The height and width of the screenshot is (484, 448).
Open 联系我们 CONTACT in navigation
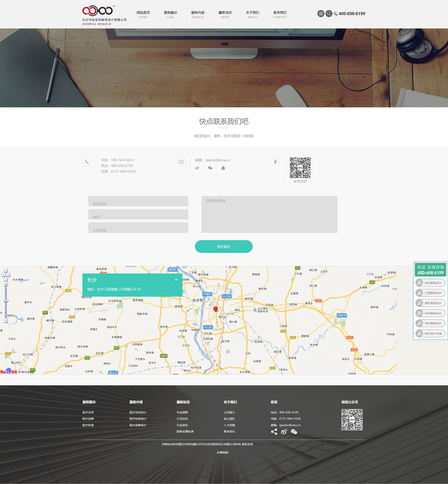pos(280,14)
